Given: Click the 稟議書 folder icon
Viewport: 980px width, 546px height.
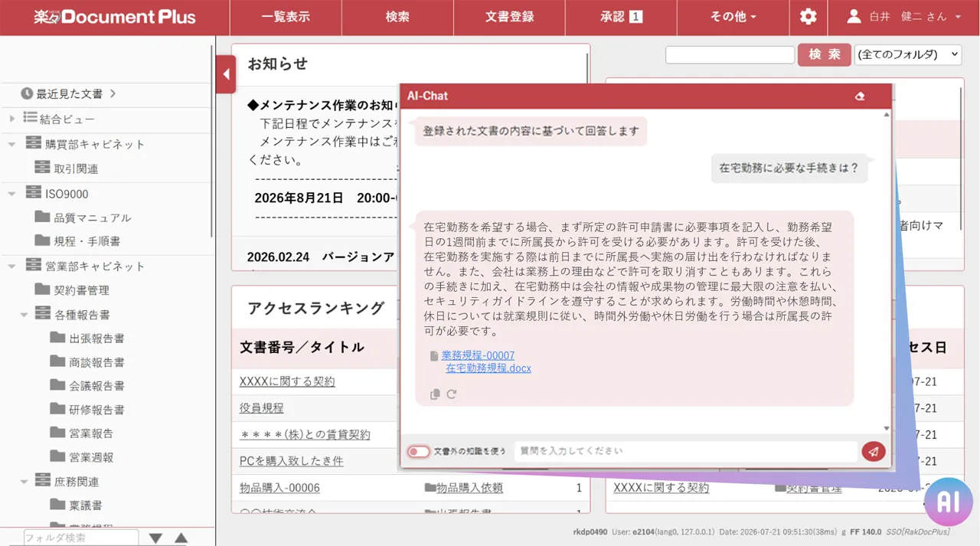Looking at the screenshot, I should 57,504.
